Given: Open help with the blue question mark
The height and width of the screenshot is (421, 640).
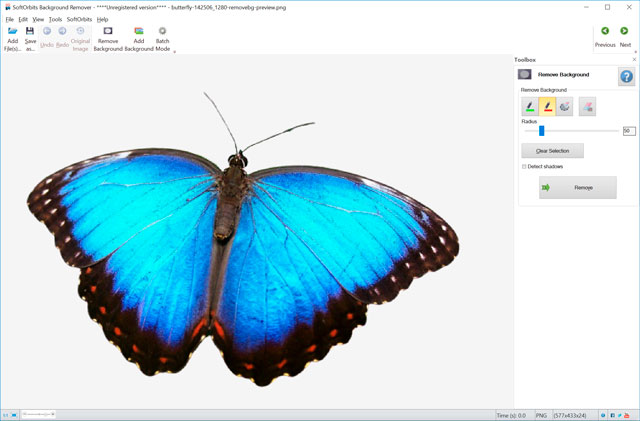Looking at the screenshot, I should coord(626,77).
